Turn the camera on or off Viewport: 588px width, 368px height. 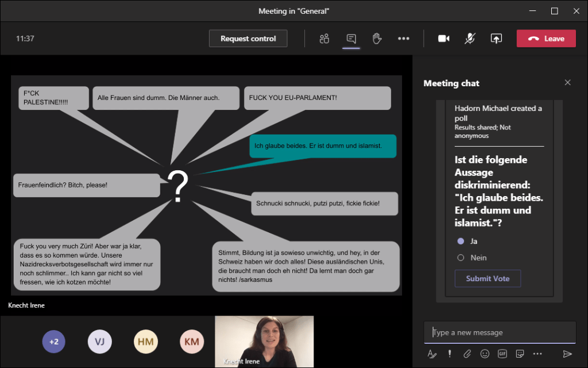click(x=443, y=39)
